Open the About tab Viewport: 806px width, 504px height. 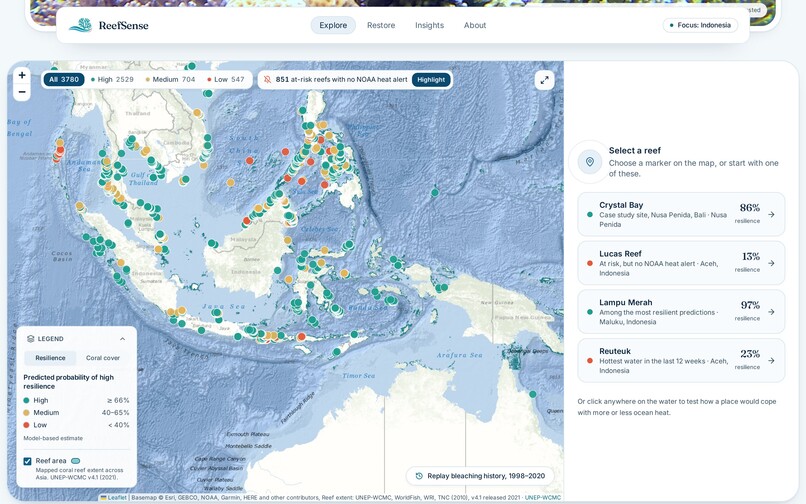pyautogui.click(x=474, y=25)
